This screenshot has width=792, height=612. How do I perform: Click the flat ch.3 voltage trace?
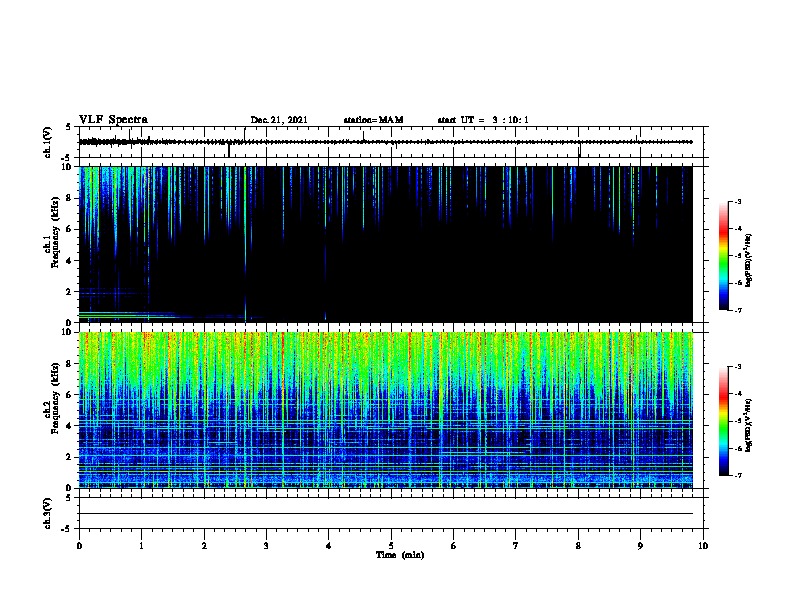(x=386, y=514)
